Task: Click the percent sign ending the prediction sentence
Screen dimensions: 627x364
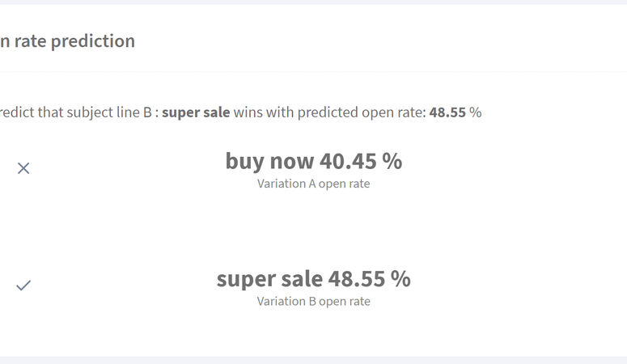Action: 476,112
